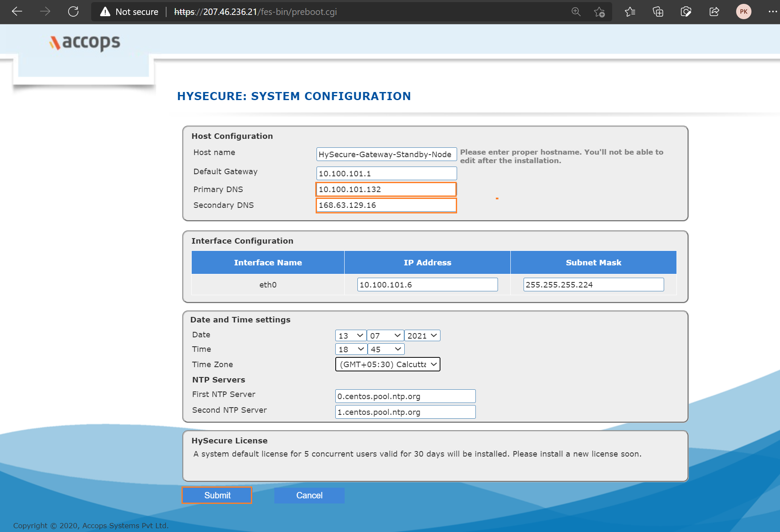Click the Accops logo
The height and width of the screenshot is (532, 780).
click(x=85, y=43)
